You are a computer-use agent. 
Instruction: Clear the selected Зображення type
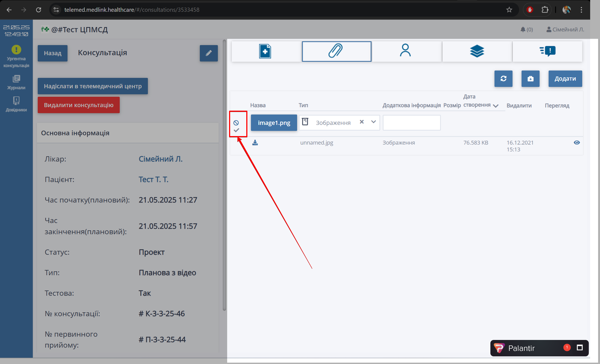coord(362,122)
